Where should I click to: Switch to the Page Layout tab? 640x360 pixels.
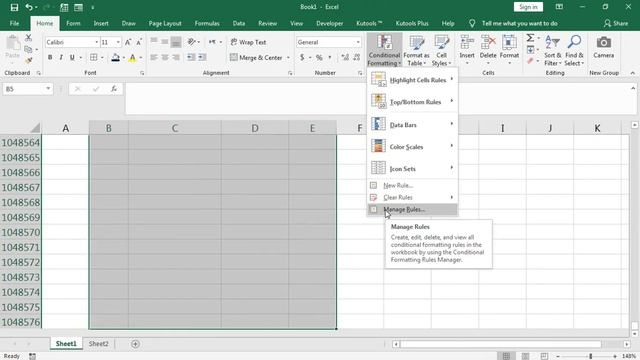pos(165,23)
